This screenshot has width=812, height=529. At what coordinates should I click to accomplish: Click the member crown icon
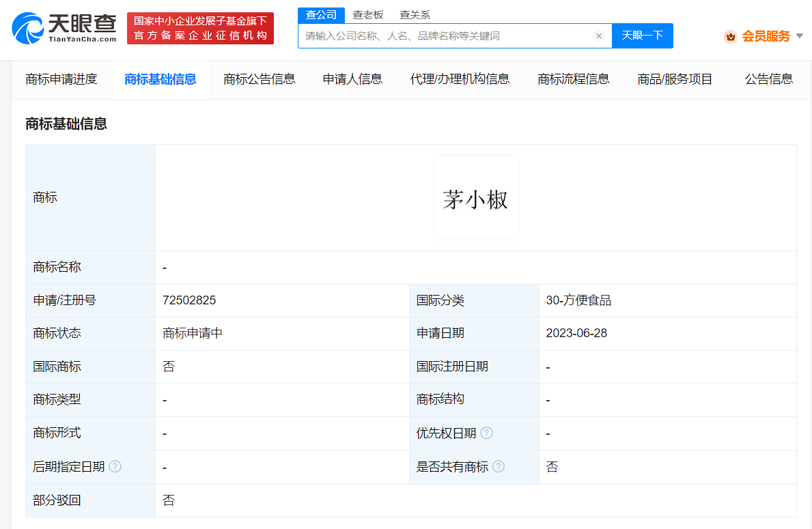[731, 36]
